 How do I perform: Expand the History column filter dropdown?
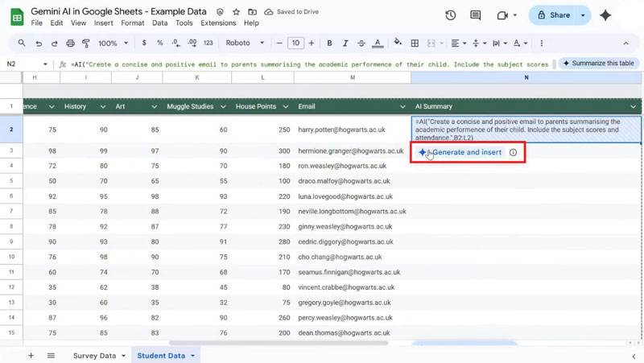(x=102, y=106)
